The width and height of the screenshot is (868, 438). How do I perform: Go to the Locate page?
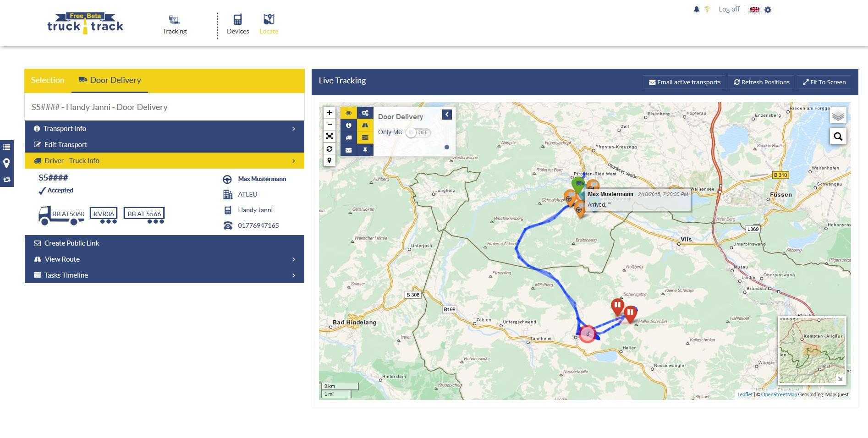click(269, 25)
